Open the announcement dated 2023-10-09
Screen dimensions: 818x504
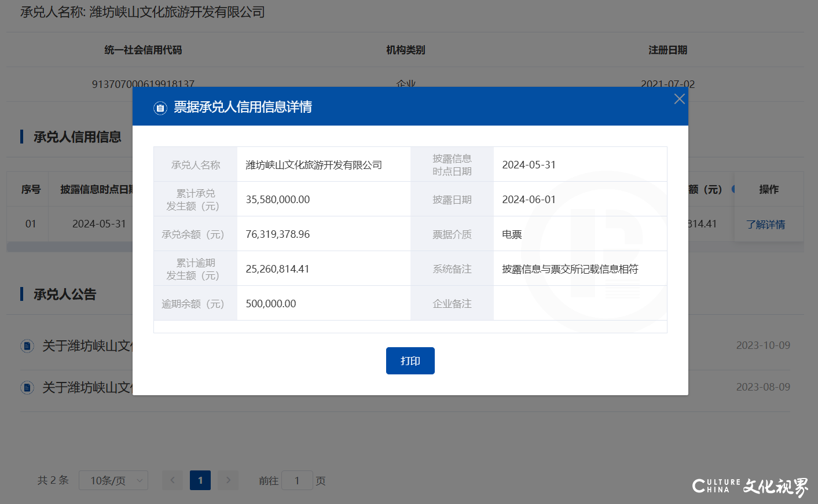87,346
